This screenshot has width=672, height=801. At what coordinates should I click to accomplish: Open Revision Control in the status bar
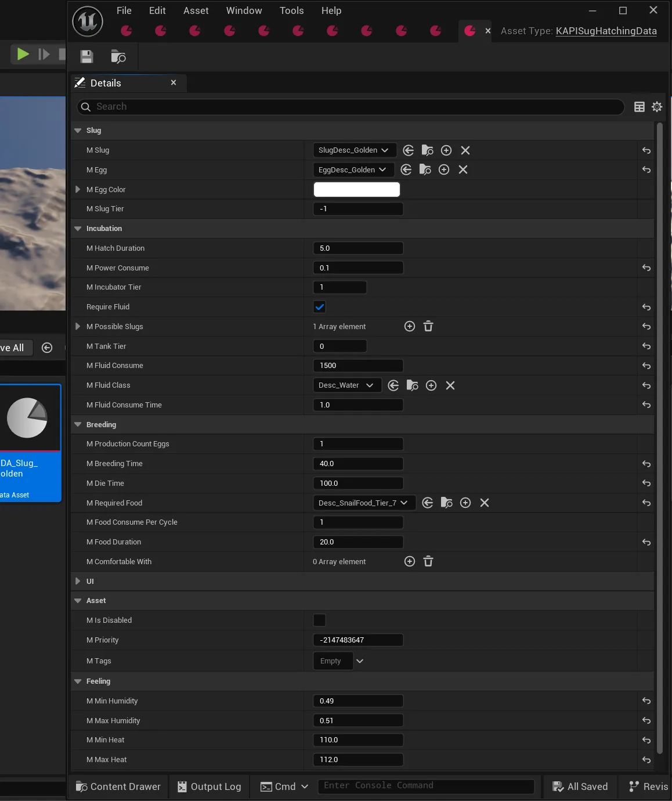point(649,786)
